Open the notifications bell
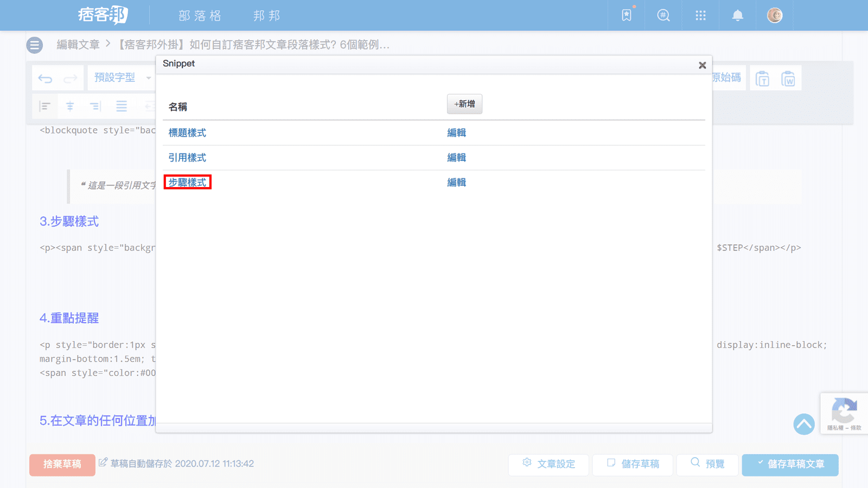Viewport: 868px width, 488px height. pyautogui.click(x=737, y=15)
